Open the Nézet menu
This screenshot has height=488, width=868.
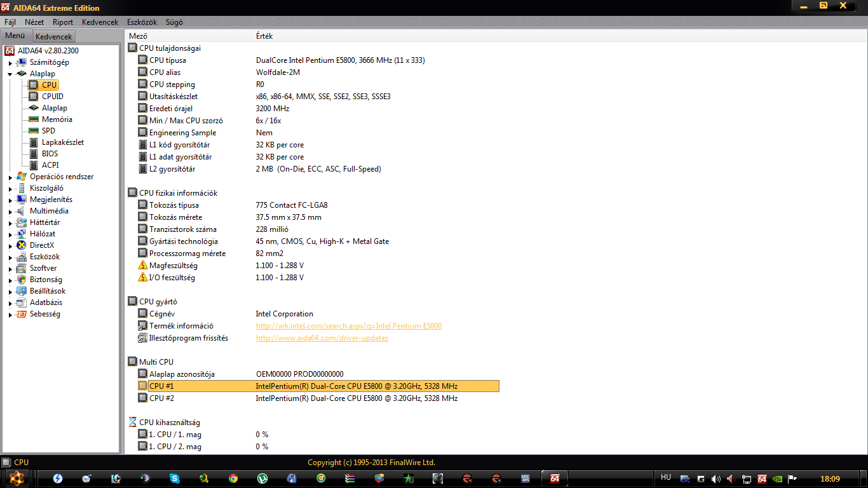pyautogui.click(x=34, y=22)
